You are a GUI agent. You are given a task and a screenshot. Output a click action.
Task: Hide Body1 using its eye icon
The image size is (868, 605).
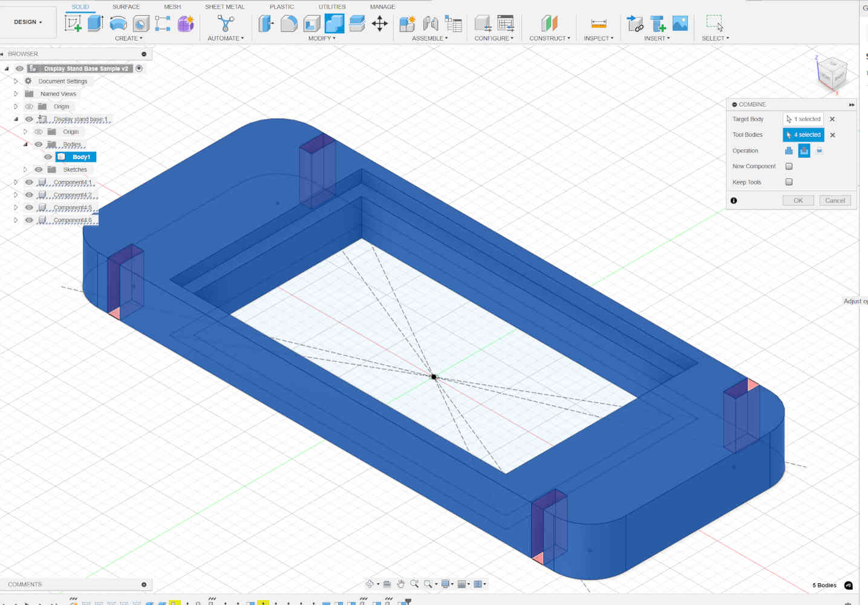[x=48, y=157]
